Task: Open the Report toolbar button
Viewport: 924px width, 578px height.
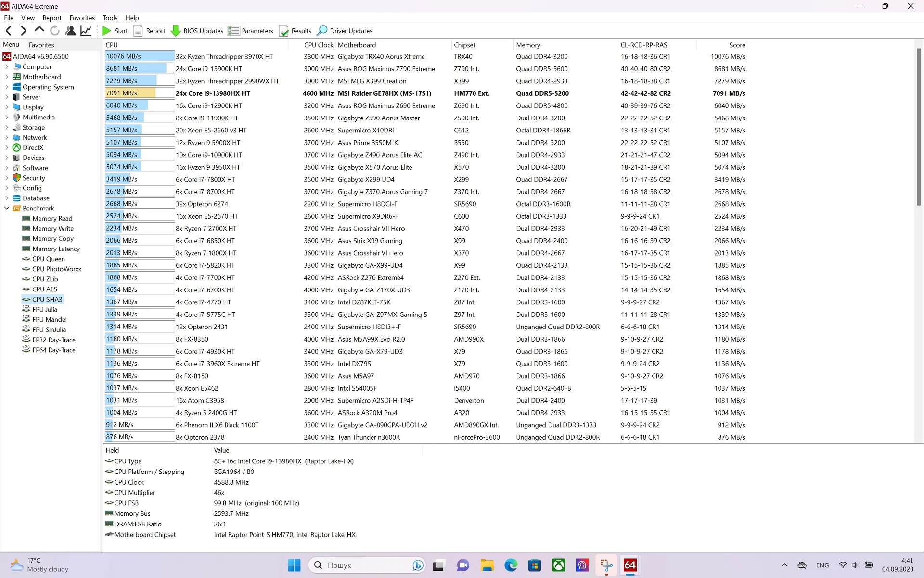Action: tap(150, 31)
